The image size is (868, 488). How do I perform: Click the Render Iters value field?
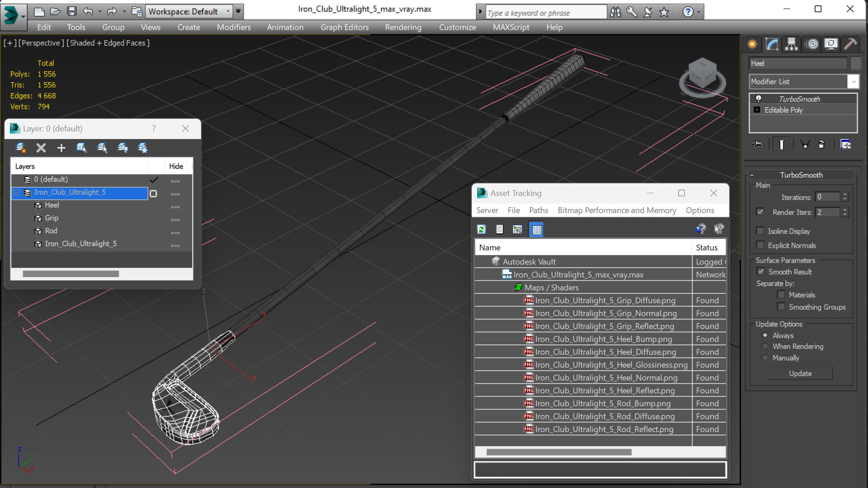pos(828,212)
